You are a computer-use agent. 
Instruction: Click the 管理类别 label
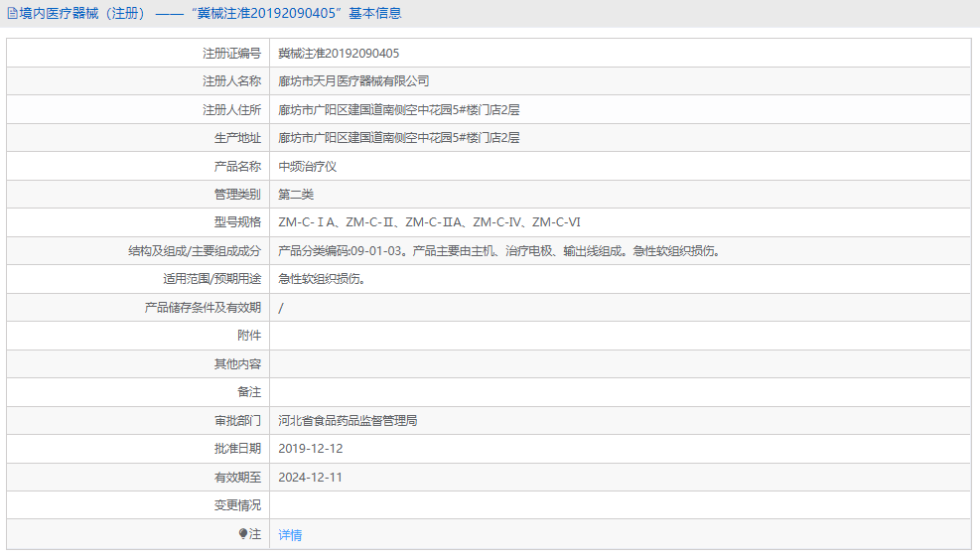(x=237, y=195)
